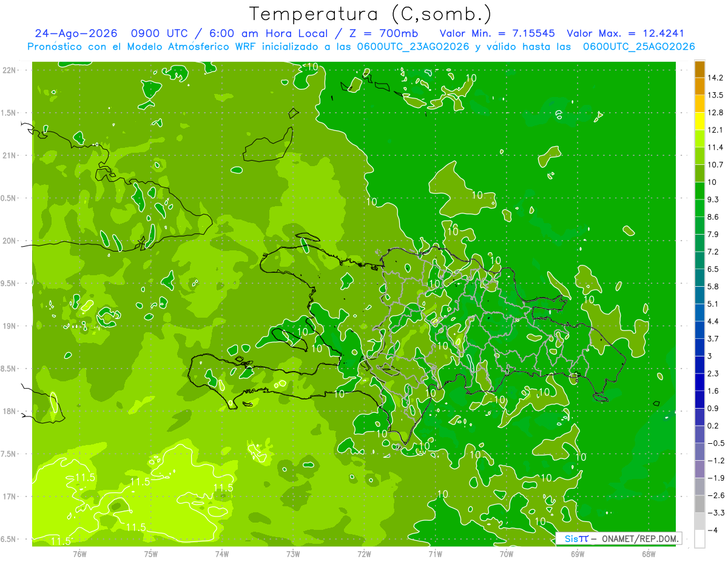
Task: Click the legend value -3.3
Action: (x=715, y=513)
